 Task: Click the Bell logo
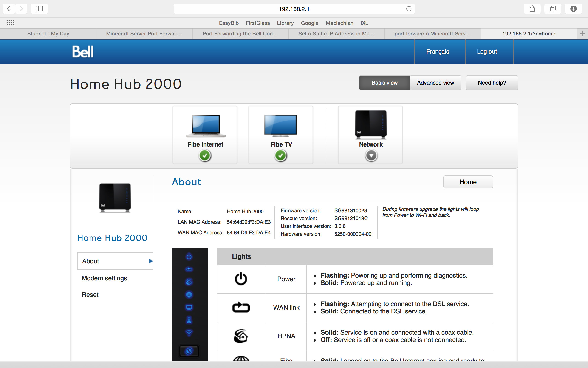[x=83, y=52]
